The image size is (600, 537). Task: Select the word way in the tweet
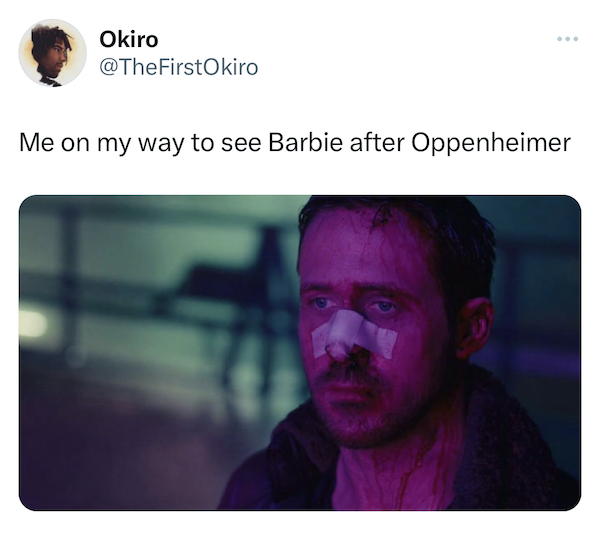click(160, 144)
